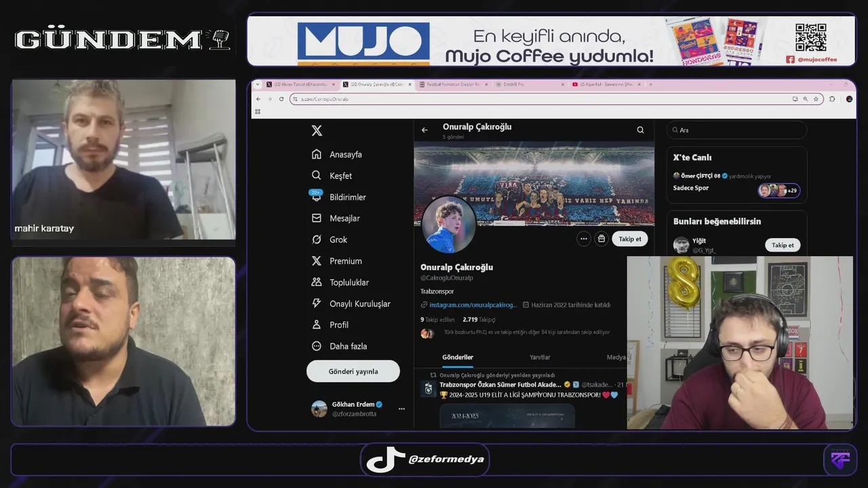Click browser zoom magnifier icon
868x488 pixels.
pos(806,99)
